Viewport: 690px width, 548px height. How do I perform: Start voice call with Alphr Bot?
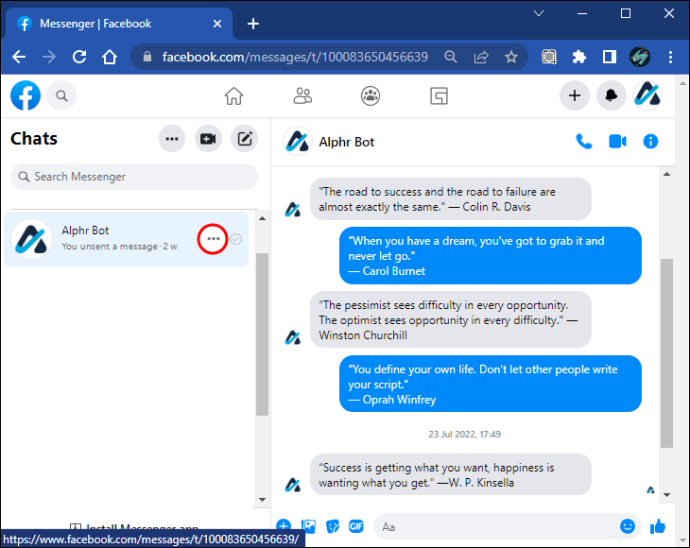[x=584, y=142]
